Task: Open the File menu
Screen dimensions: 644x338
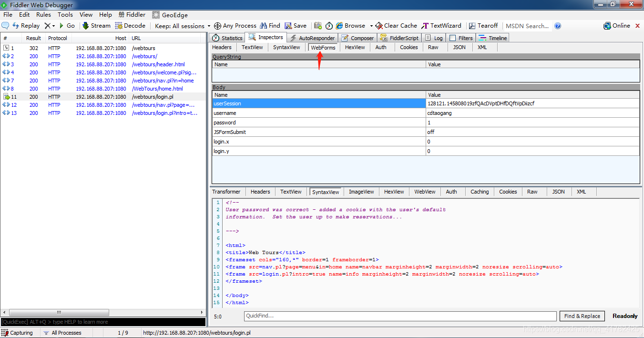Action: pos(8,15)
